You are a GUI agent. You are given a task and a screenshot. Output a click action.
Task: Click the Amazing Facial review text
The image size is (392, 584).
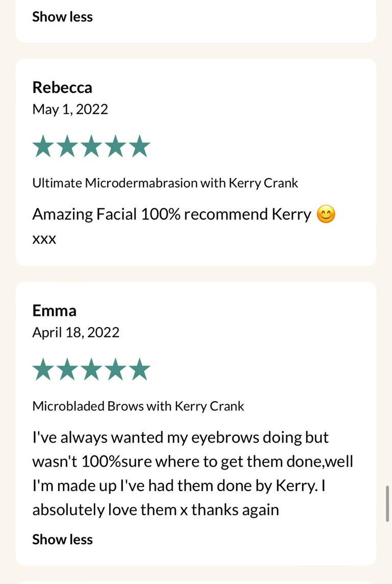(x=171, y=214)
